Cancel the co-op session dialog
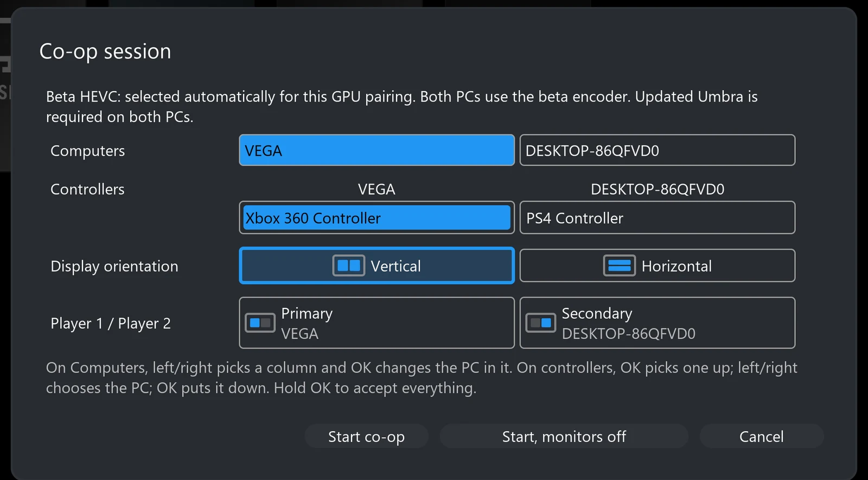Image resolution: width=868 pixels, height=480 pixels. point(762,436)
